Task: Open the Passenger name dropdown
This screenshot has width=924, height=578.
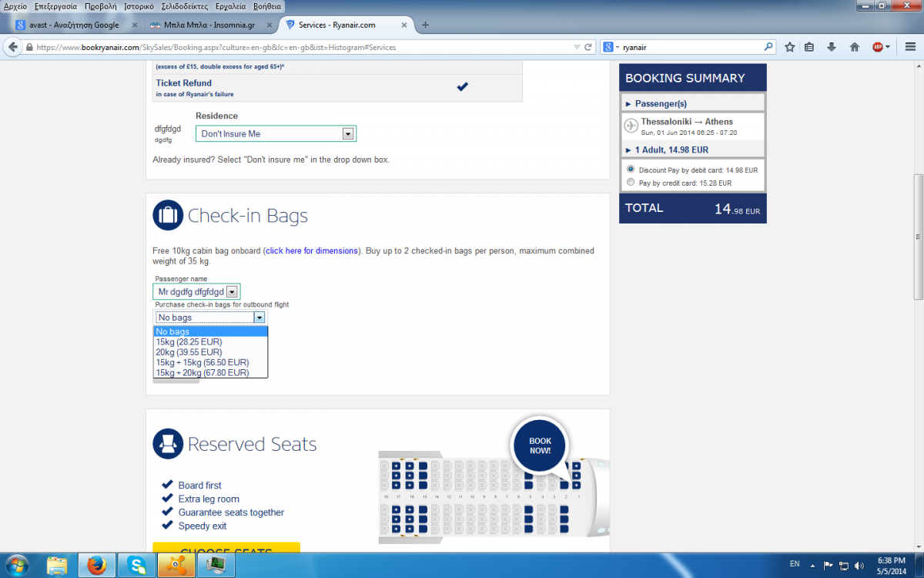Action: (196, 292)
